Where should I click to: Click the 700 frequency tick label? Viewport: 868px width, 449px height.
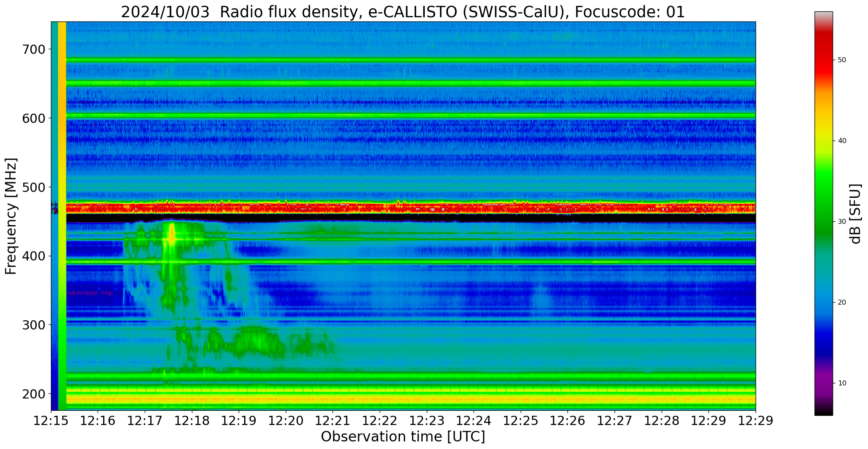tap(33, 49)
